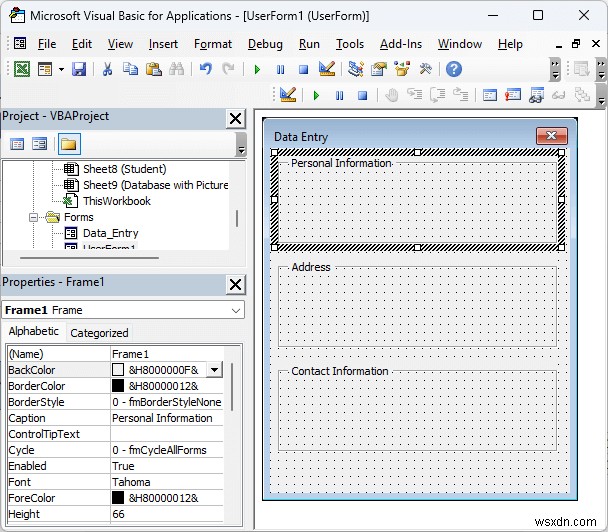
Task: Open the BackColor property dropdown arrow
Action: click(x=214, y=370)
